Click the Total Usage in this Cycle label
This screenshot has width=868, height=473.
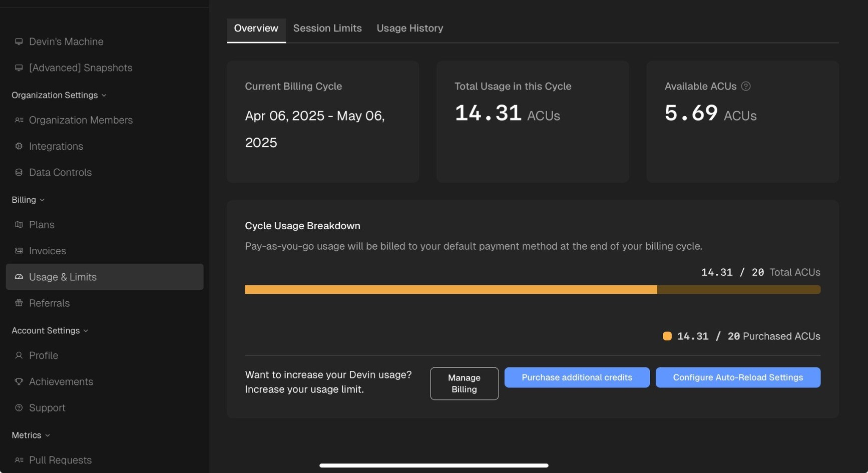pyautogui.click(x=513, y=86)
